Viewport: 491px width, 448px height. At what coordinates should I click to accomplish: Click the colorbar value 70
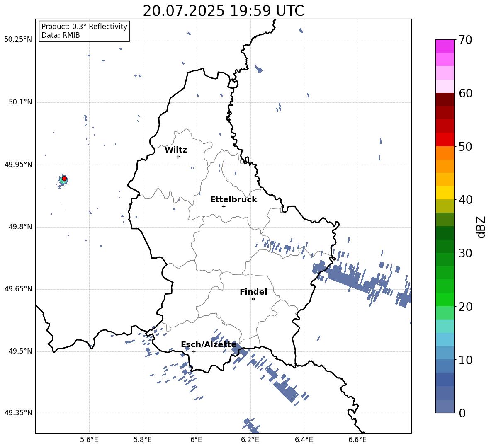click(x=465, y=40)
